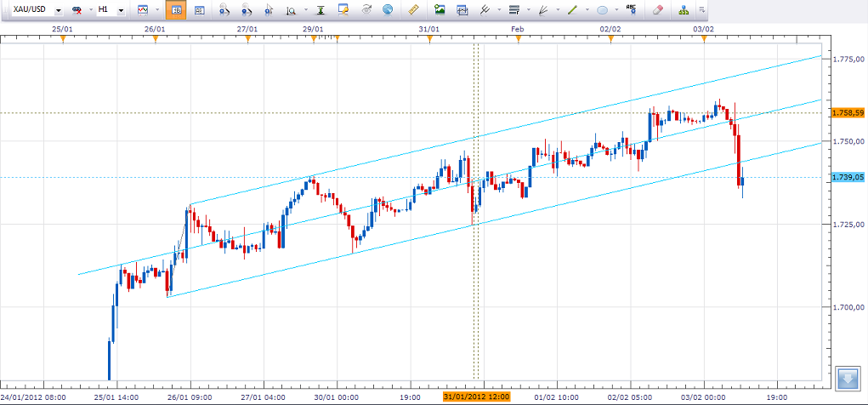
Task: Select the green trend line tool
Action: (572, 10)
